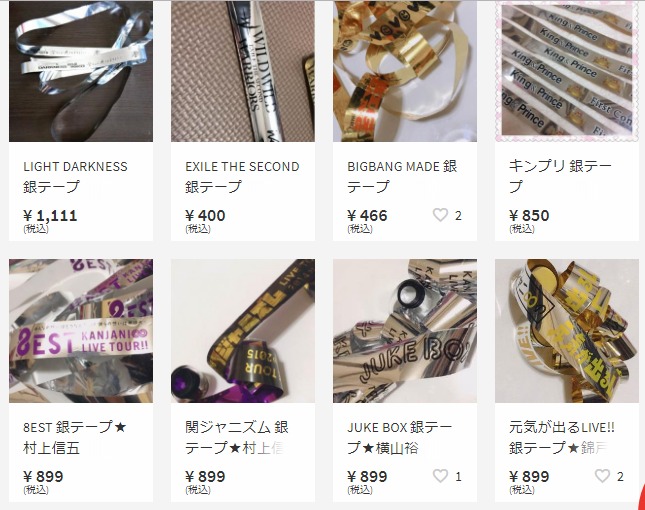Viewport: 645px width, 510px height.
Task: Open EXILE THE SECOND tape photo
Action: [243, 71]
